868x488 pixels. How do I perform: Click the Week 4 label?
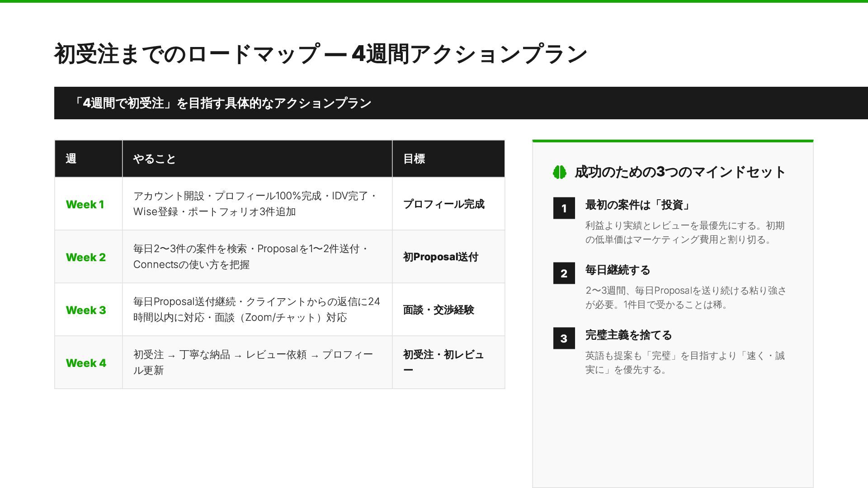86,363
